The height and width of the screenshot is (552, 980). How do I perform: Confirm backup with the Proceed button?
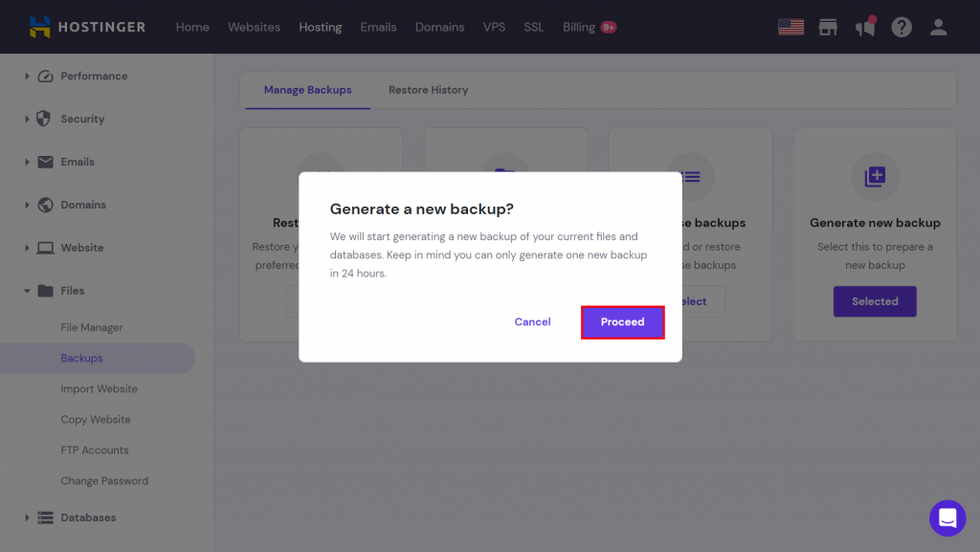tap(622, 322)
